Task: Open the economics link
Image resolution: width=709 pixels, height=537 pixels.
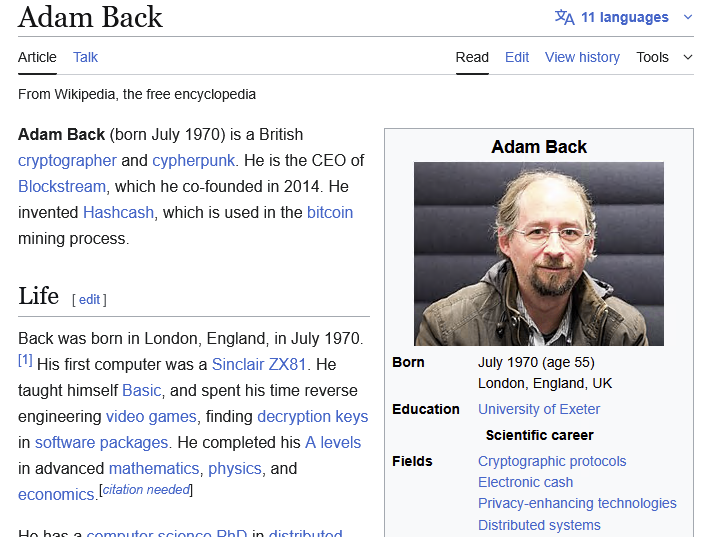Action: pos(56,495)
